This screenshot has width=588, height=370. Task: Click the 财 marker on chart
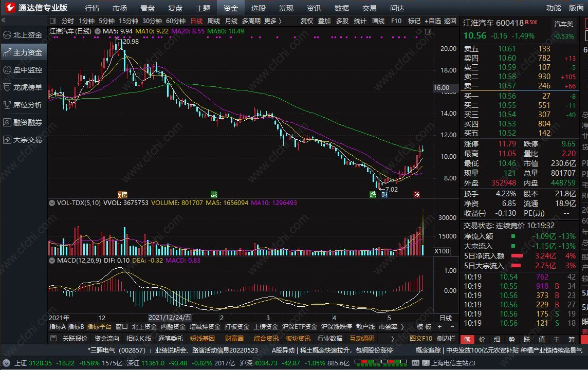[x=384, y=195]
